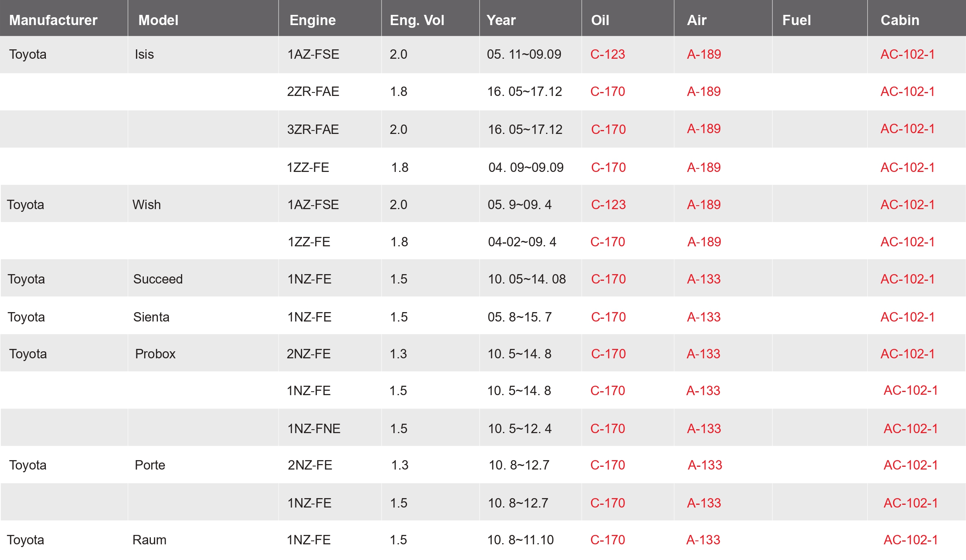
Task: Open air filter A-189 in 2ZR-FAE row
Action: (x=704, y=91)
